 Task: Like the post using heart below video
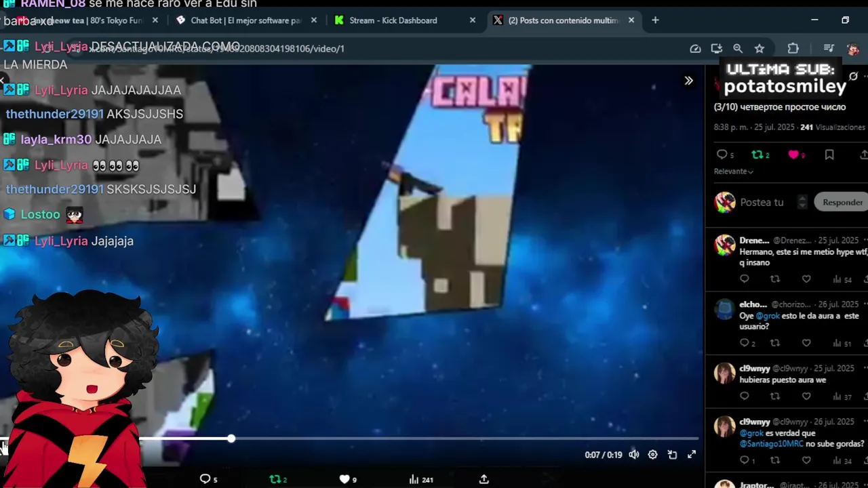(344, 479)
